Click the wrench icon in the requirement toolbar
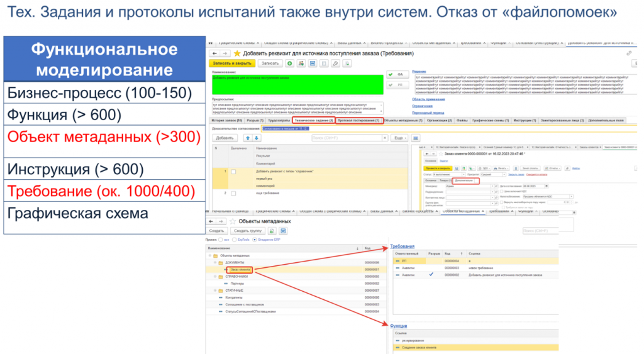644x354 pixels. coord(336,64)
